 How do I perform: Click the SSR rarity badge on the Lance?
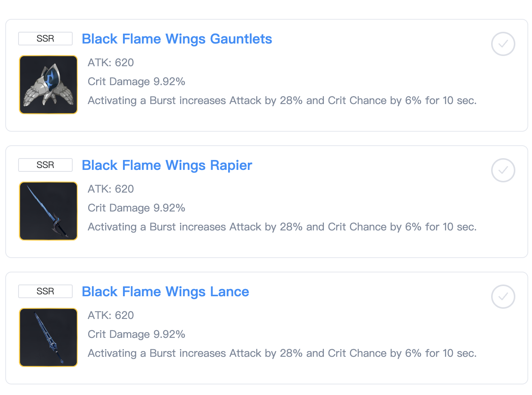point(45,291)
